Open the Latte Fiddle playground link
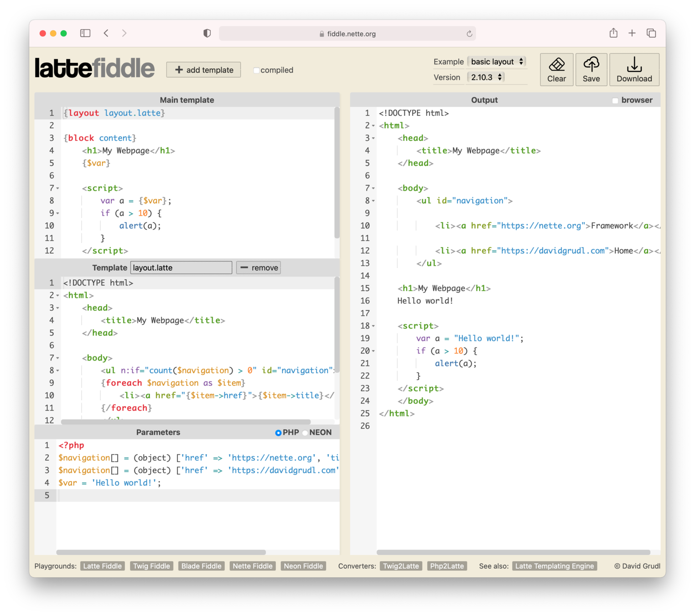Viewport: 695px width, 616px height. (102, 566)
